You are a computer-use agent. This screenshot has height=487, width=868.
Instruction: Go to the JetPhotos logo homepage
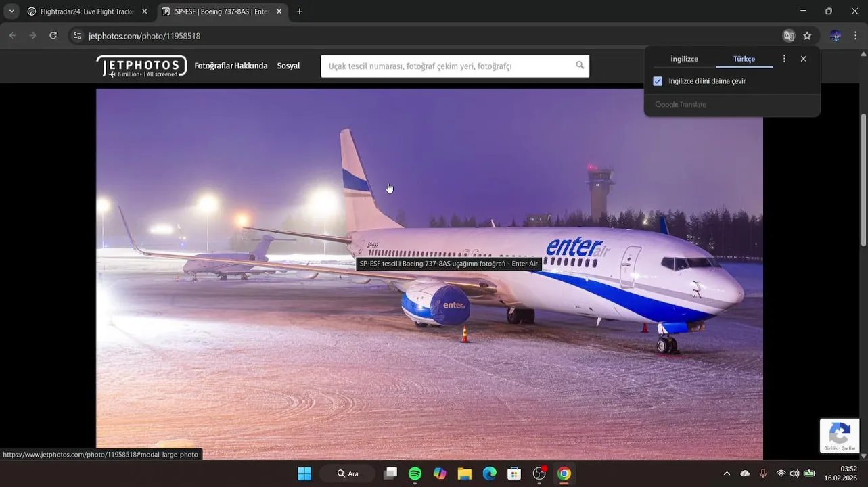click(141, 66)
